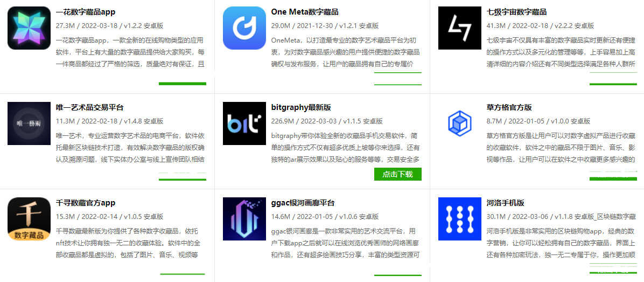Open the 千寻数藏 gold-and-black icon

tap(29, 219)
